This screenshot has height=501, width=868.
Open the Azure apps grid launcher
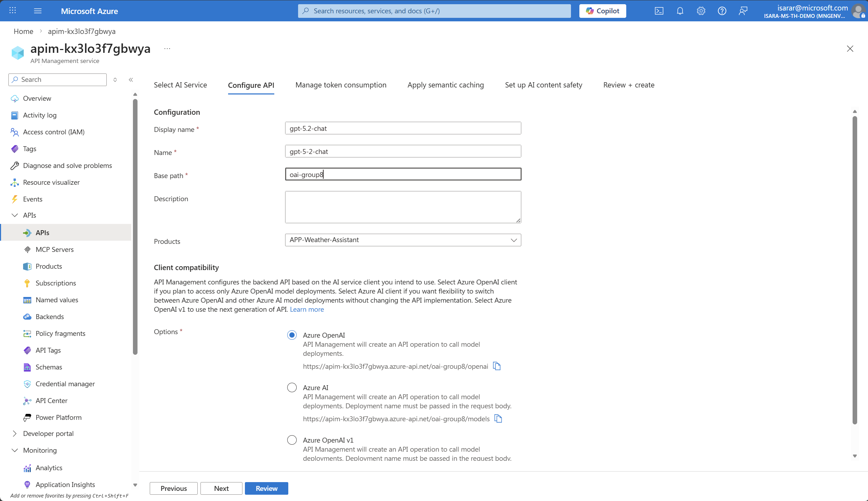point(13,10)
